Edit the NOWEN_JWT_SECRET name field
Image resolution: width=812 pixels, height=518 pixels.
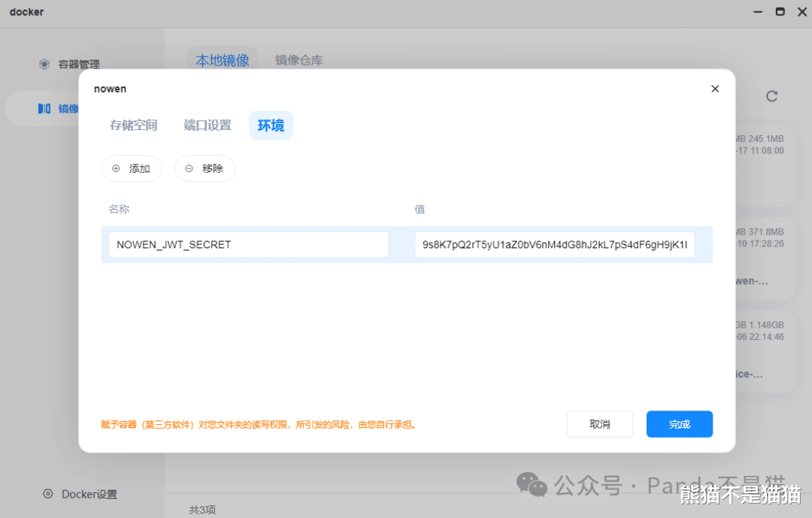pyautogui.click(x=249, y=244)
